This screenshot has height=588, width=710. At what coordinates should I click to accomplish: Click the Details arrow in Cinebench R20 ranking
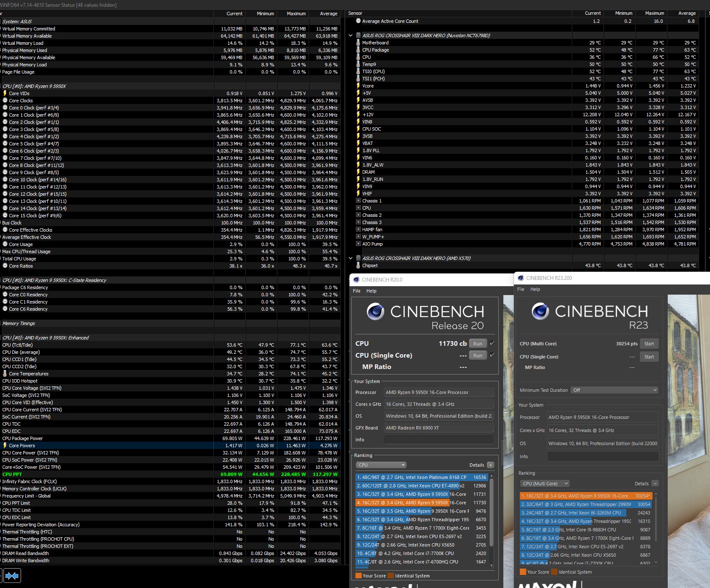[x=491, y=465]
